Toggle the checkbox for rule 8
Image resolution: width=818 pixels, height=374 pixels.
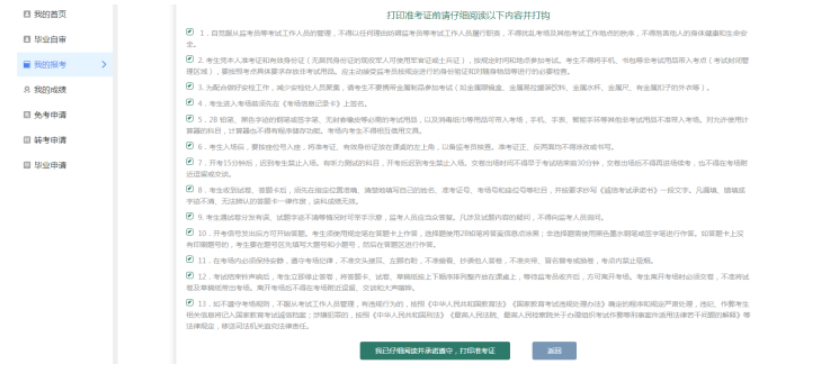[190, 189]
